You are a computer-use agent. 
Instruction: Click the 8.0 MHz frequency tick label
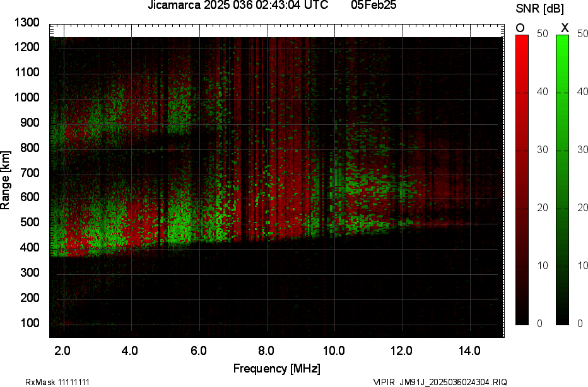[266, 350]
